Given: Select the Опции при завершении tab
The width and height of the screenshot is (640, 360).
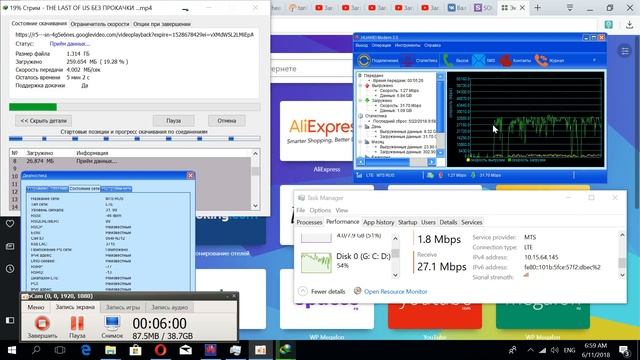Looking at the screenshot, I should 162,24.
